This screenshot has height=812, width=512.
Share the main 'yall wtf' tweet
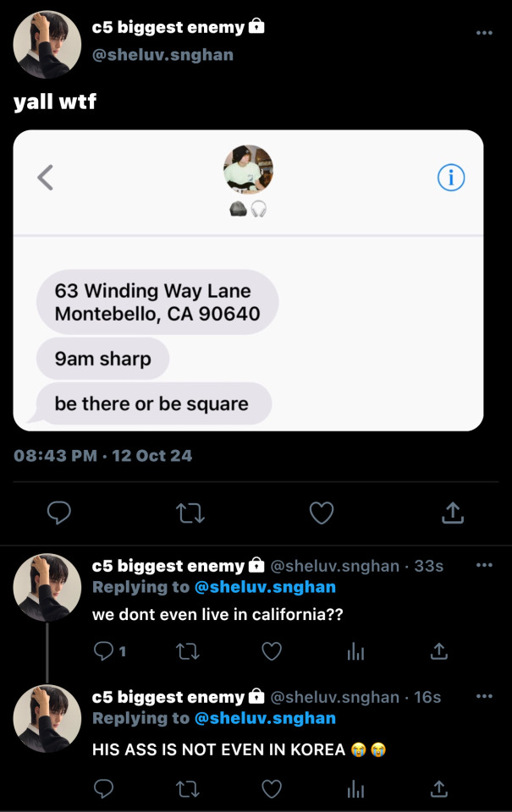coord(453,513)
